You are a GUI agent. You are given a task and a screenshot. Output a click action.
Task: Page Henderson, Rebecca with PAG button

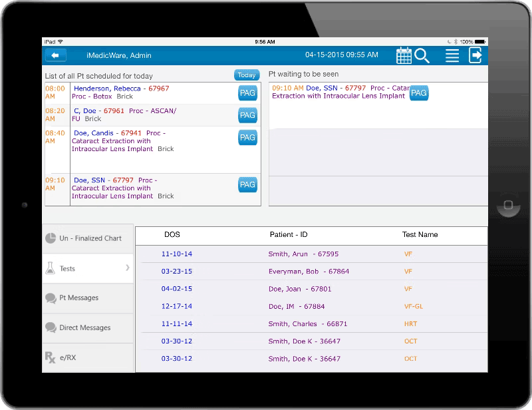(247, 93)
